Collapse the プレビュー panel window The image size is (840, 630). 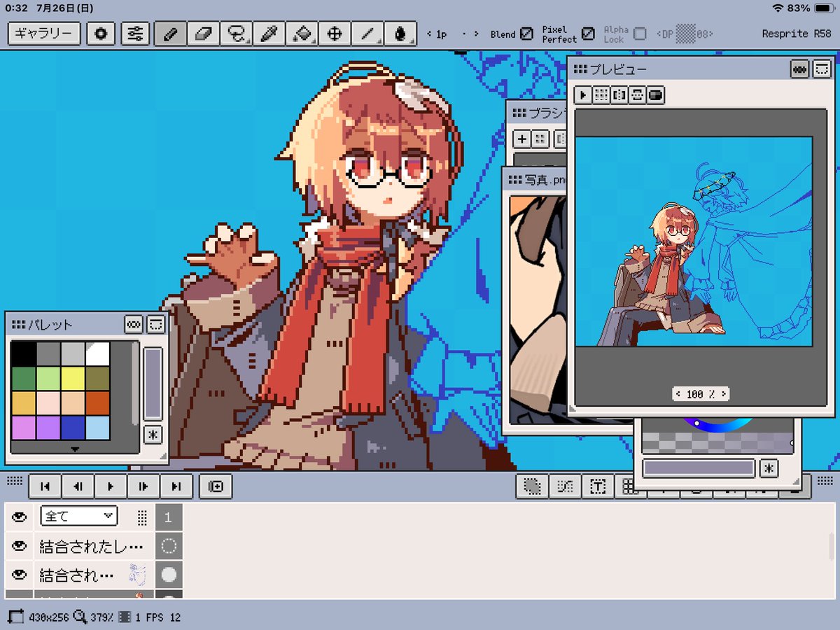[821, 69]
